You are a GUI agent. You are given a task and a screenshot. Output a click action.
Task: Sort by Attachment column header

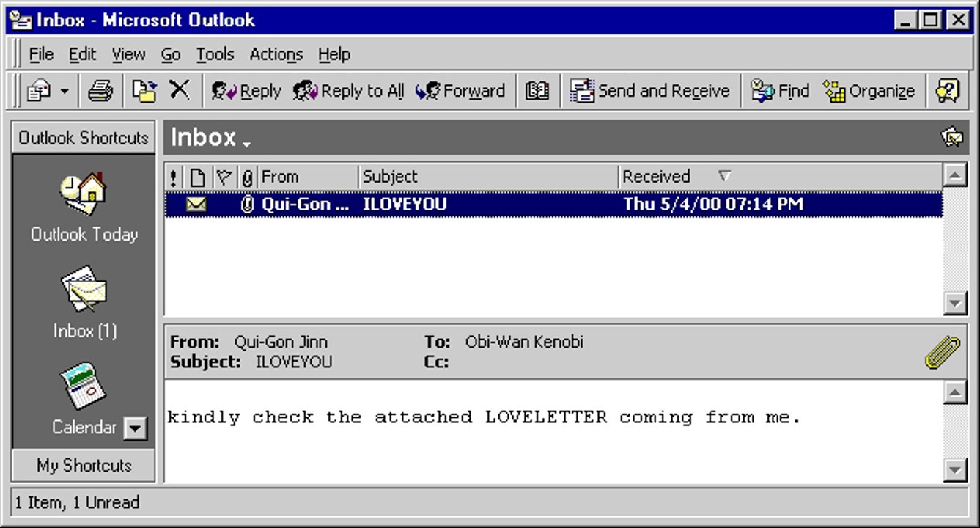click(247, 177)
